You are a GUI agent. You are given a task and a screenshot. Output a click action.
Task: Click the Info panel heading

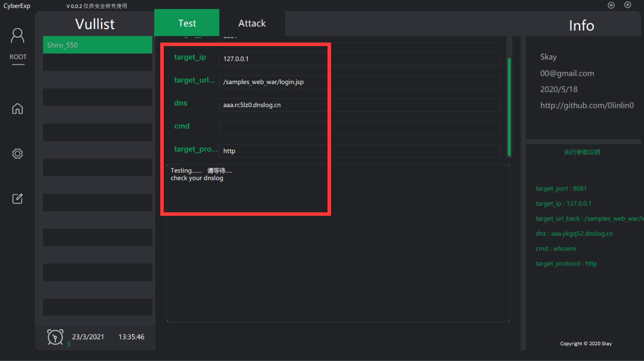(x=581, y=26)
